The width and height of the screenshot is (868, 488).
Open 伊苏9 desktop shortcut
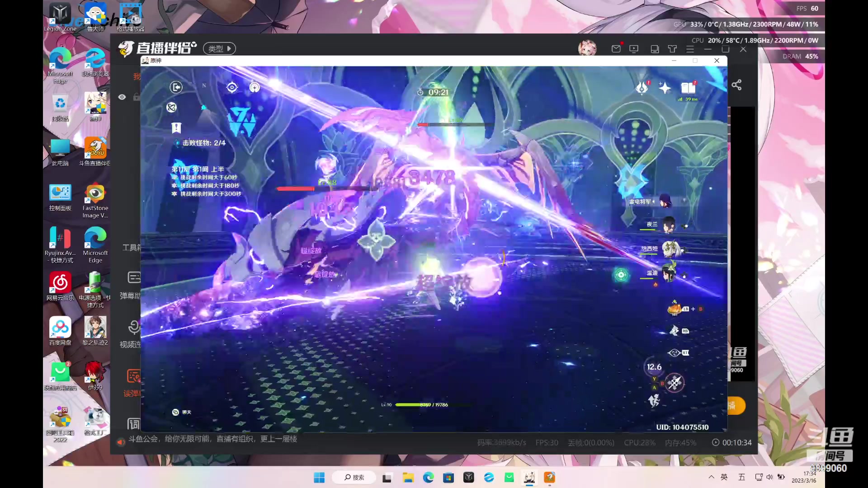pyautogui.click(x=95, y=375)
